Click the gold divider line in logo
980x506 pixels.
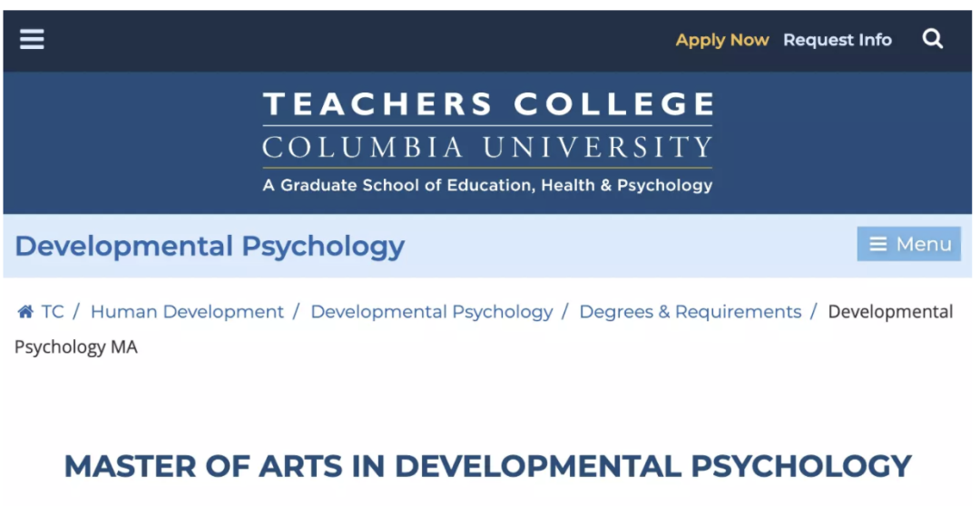click(487, 168)
